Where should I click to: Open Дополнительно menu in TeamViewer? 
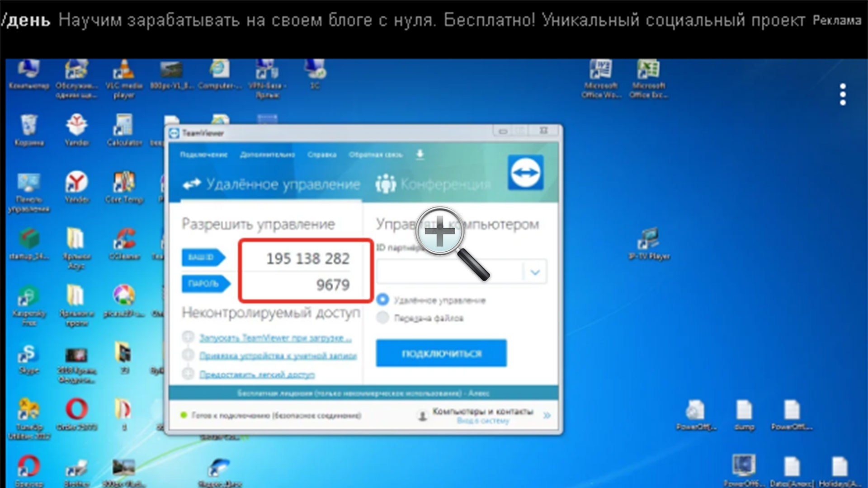click(x=267, y=155)
